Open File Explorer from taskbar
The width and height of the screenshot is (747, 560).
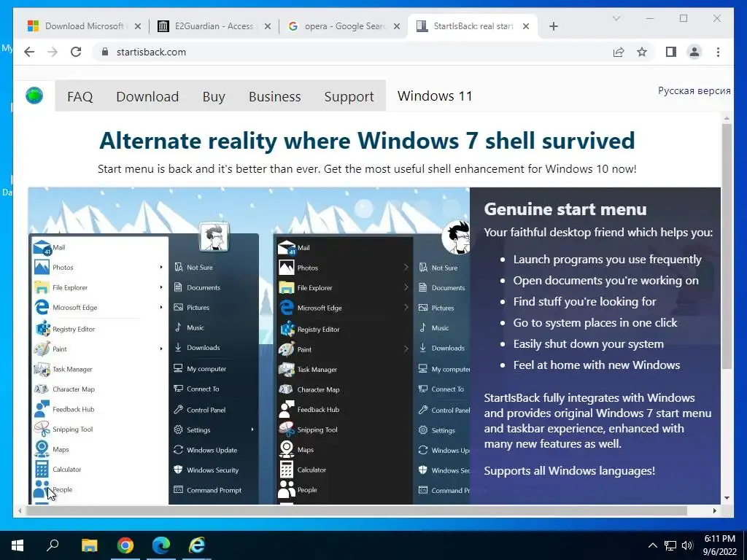89,545
